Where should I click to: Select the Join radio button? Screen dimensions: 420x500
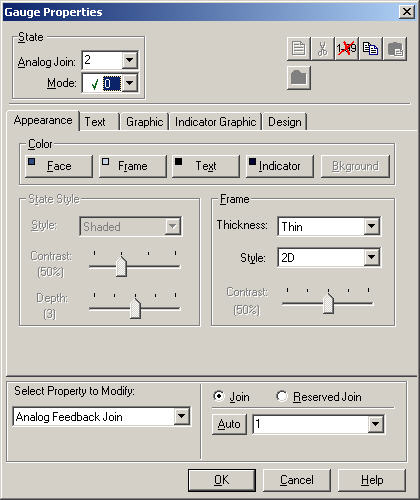(219, 396)
